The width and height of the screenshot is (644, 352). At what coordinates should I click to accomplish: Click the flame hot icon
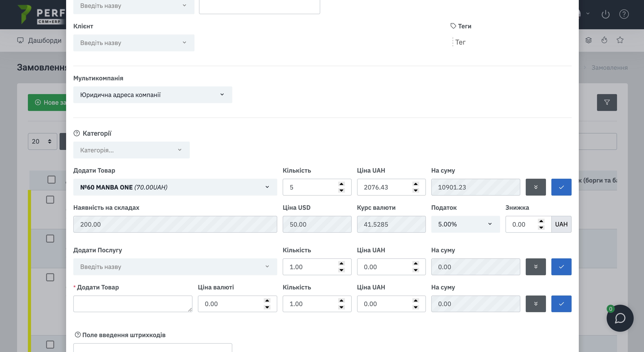pyautogui.click(x=604, y=40)
